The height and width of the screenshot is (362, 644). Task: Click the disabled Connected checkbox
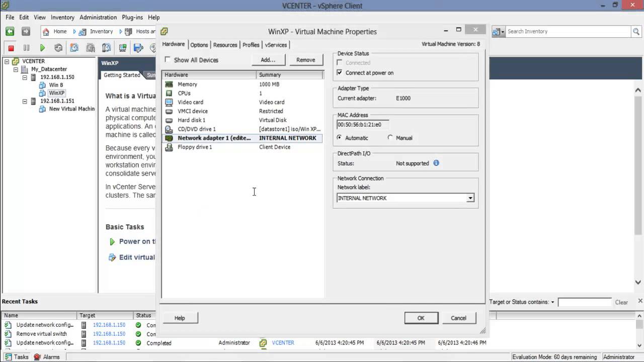tap(340, 63)
